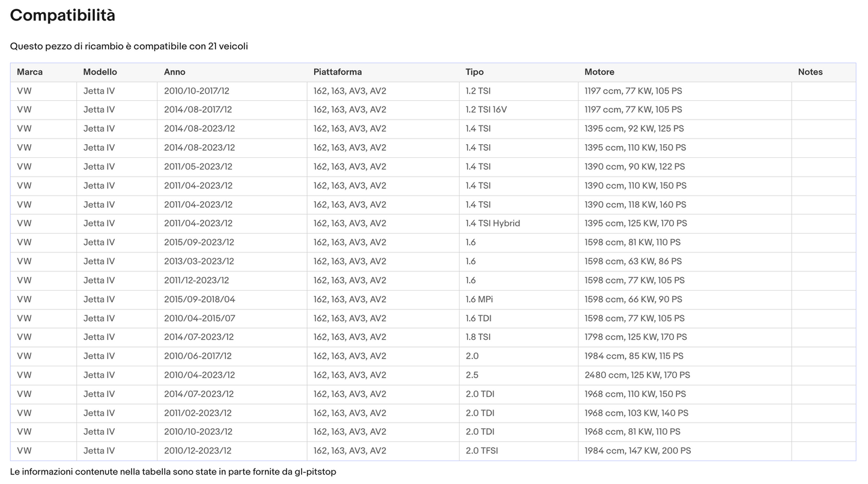The image size is (868, 484).
Task: Click the 'Compatibilità' section heading
Action: [x=62, y=16]
